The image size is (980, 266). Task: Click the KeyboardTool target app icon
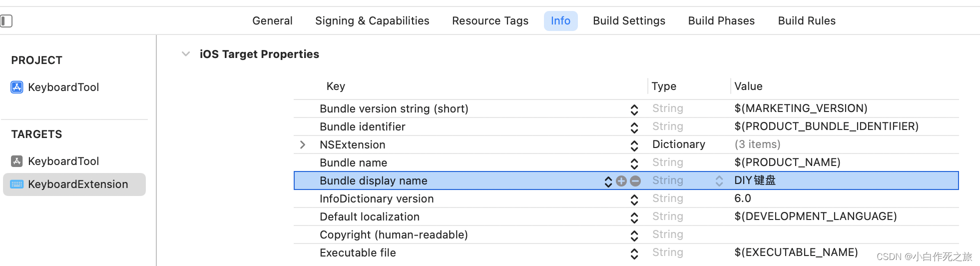(x=17, y=161)
